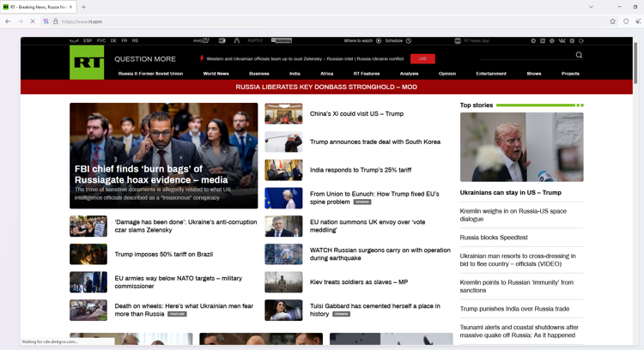Click the red LIVE button

point(422,58)
